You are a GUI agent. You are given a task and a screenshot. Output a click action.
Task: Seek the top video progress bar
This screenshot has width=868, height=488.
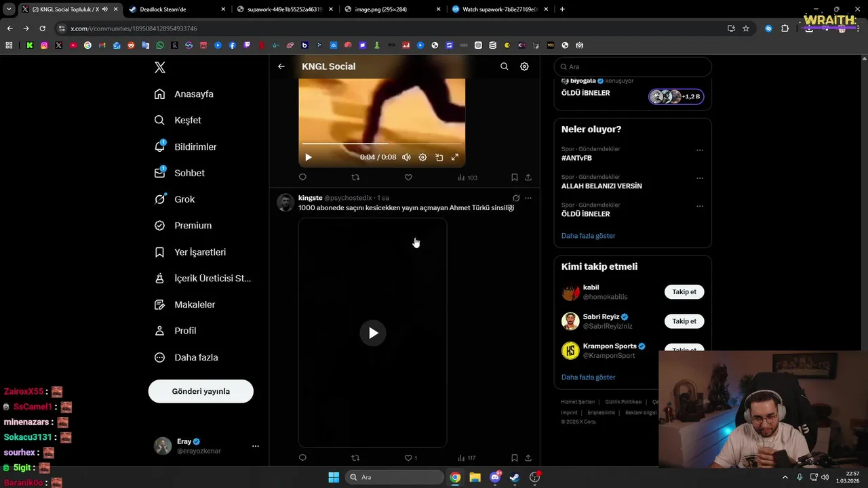382,144
